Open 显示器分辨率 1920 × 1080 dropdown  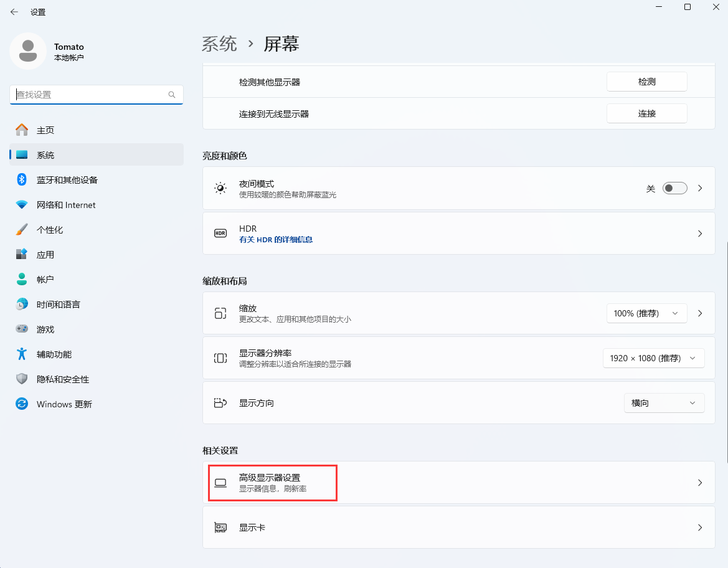653,358
